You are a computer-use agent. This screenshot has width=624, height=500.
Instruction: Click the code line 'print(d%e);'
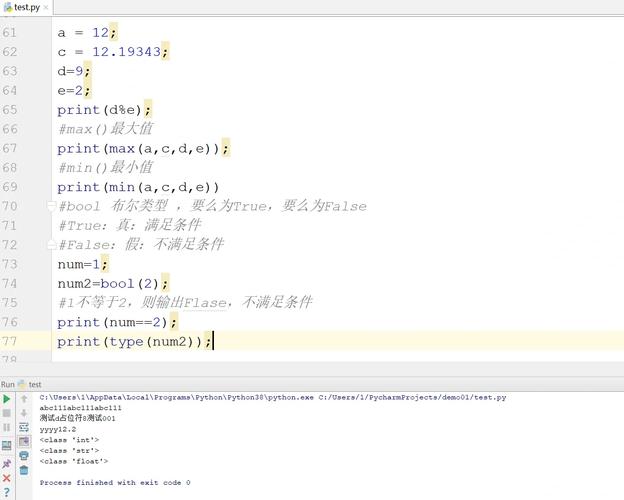point(104,110)
